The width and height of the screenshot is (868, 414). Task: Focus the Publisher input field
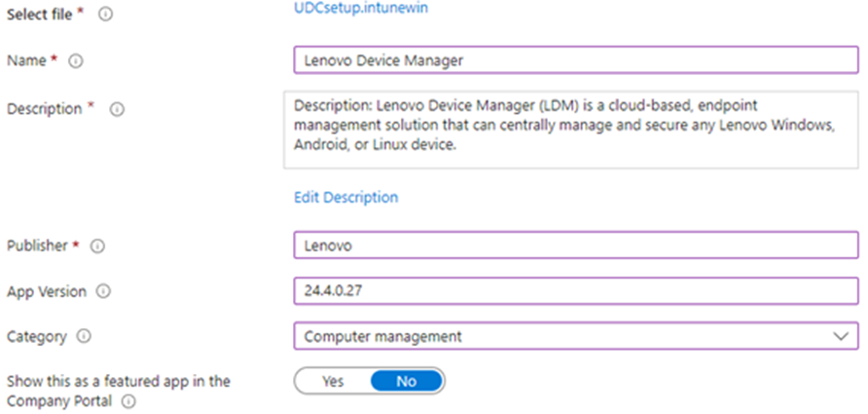(576, 245)
